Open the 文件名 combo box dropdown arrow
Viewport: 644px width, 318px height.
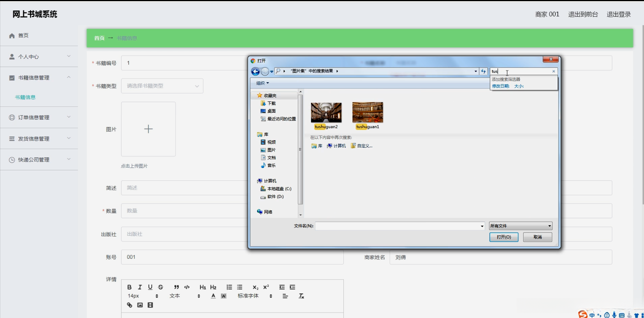click(482, 226)
